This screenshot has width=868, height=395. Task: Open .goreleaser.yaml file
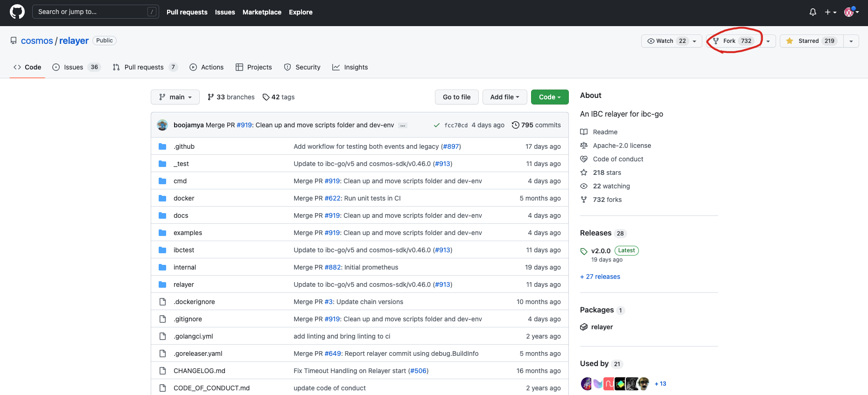(198, 353)
